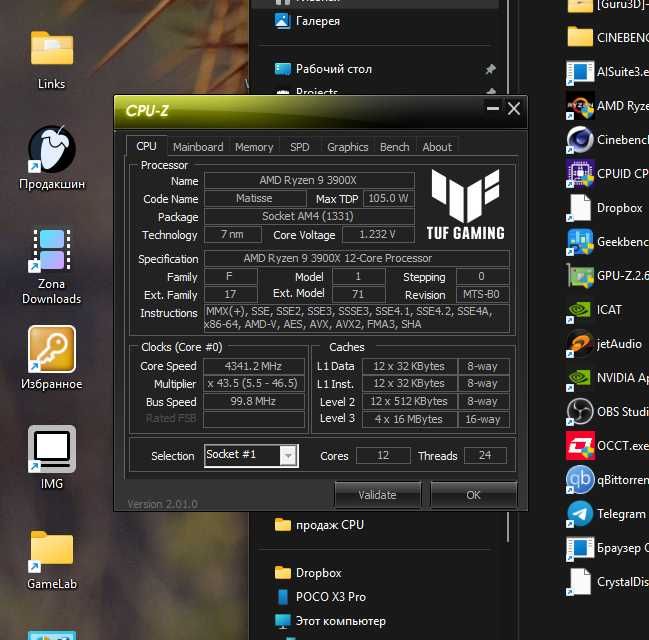Open the IMG desktop shortcut
The image size is (649, 640).
pos(52,449)
